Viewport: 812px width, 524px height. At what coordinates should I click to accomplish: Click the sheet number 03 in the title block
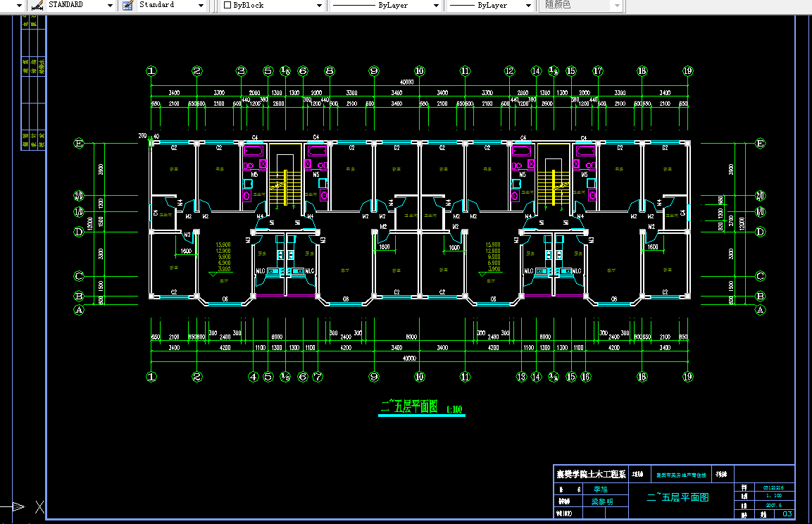tap(787, 514)
